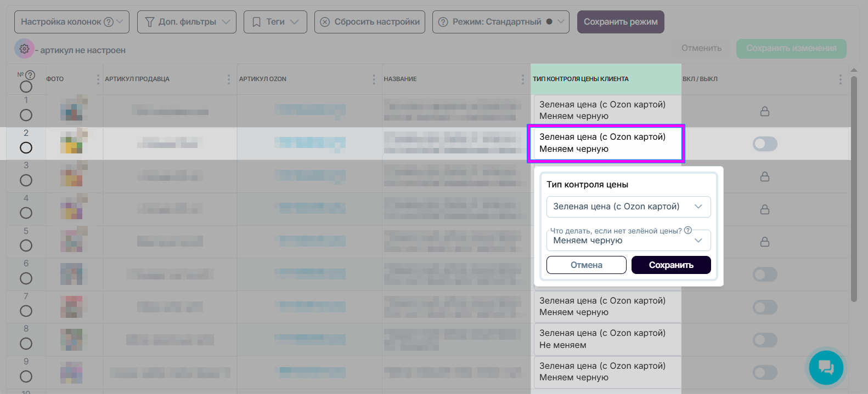Click the help icon in Настройка колонок

(109, 22)
